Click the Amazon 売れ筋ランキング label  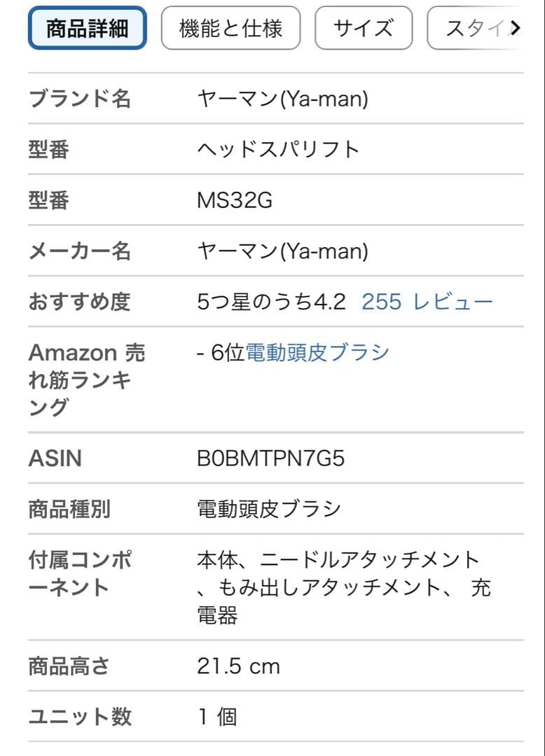click(87, 378)
